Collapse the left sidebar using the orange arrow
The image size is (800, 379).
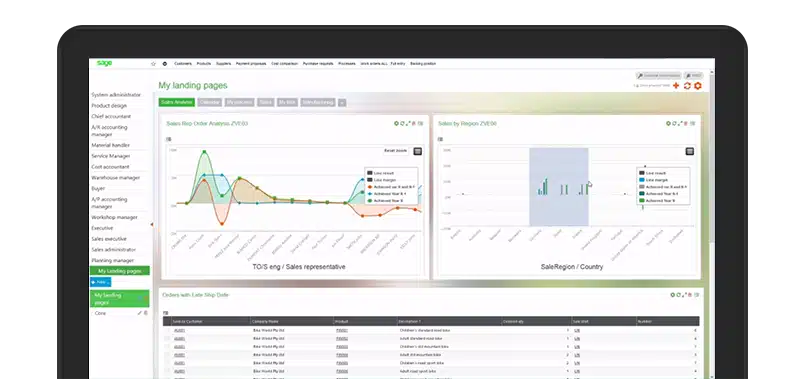click(152, 224)
